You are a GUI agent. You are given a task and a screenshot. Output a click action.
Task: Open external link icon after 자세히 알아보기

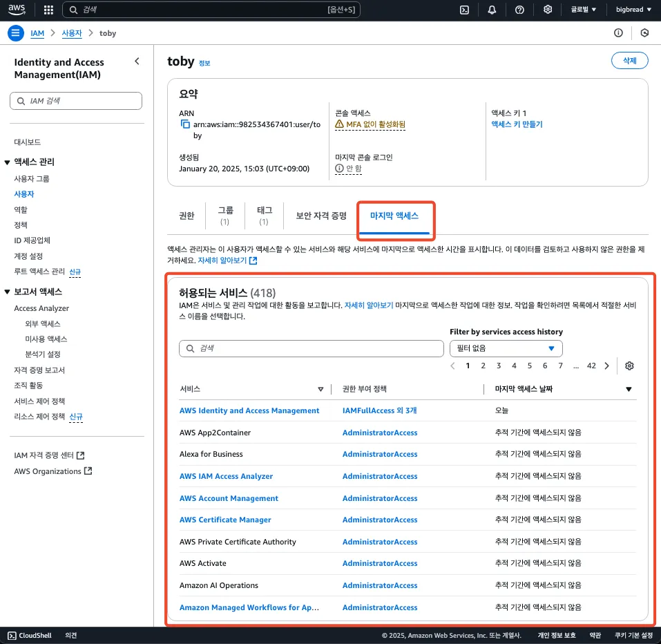pos(253,261)
